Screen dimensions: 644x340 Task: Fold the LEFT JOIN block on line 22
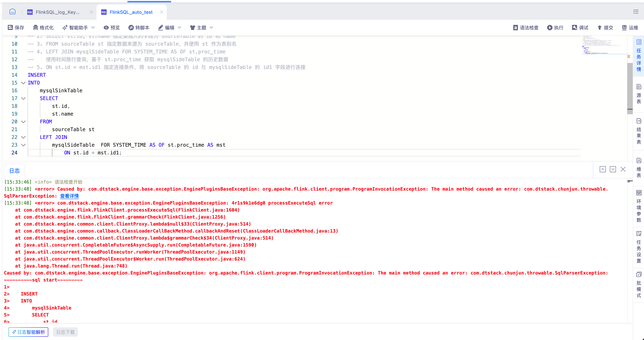tap(23, 137)
